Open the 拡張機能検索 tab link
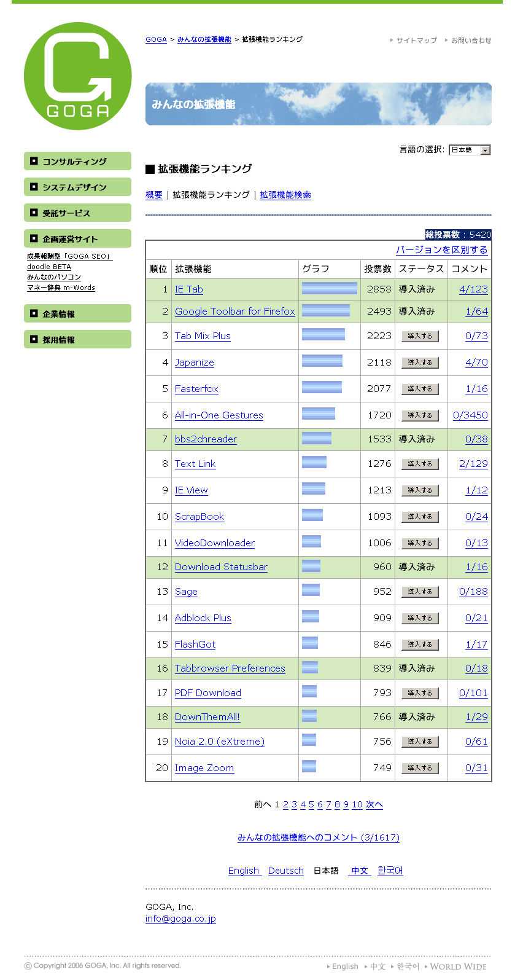 pyautogui.click(x=285, y=195)
